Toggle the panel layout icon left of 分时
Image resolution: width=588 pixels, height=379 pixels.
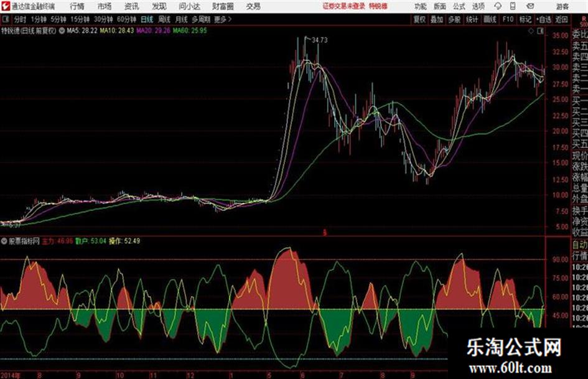point(5,19)
